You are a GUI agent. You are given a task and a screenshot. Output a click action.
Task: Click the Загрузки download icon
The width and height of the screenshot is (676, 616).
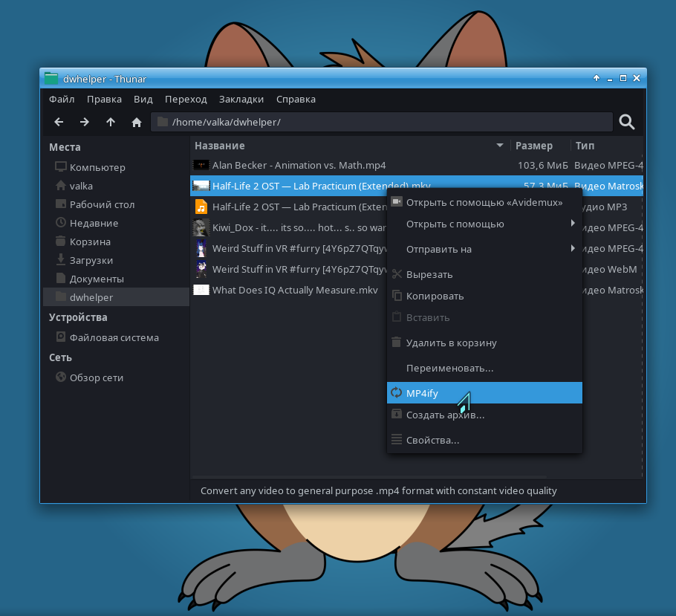(x=61, y=259)
